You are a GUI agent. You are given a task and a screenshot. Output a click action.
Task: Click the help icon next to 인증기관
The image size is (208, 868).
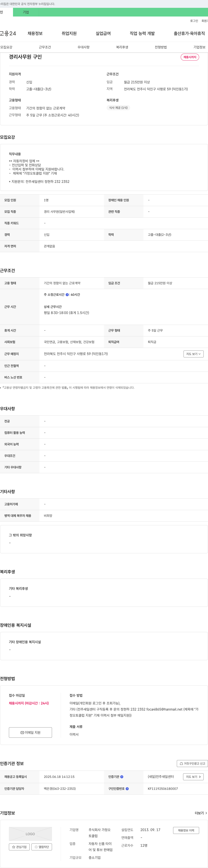[x=122, y=777]
